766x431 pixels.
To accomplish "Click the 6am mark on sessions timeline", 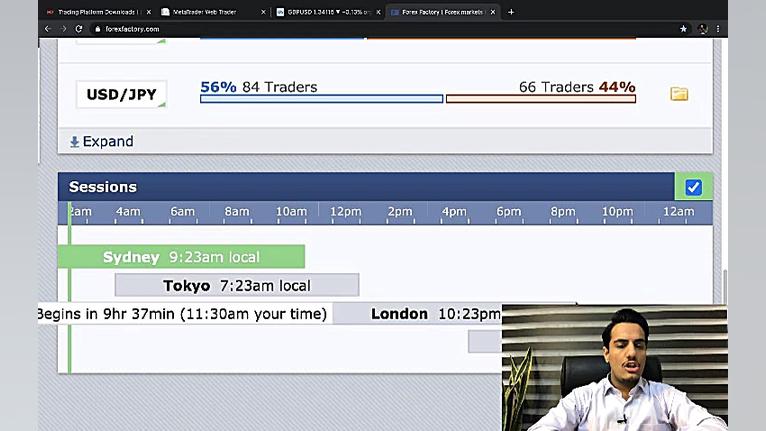I will [182, 212].
